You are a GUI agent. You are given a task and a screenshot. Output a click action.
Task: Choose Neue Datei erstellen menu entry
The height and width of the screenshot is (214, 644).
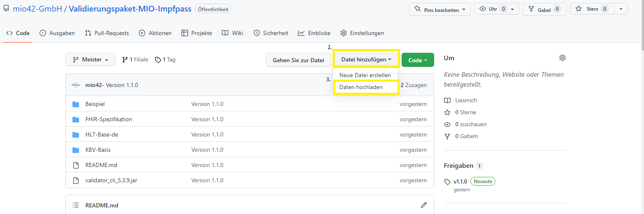(x=365, y=75)
